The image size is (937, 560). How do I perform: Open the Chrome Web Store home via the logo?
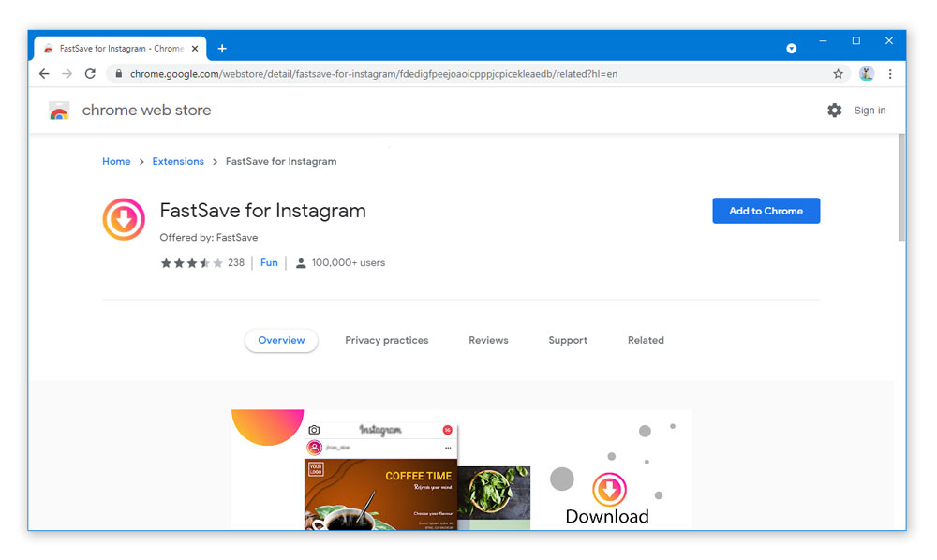point(59,110)
